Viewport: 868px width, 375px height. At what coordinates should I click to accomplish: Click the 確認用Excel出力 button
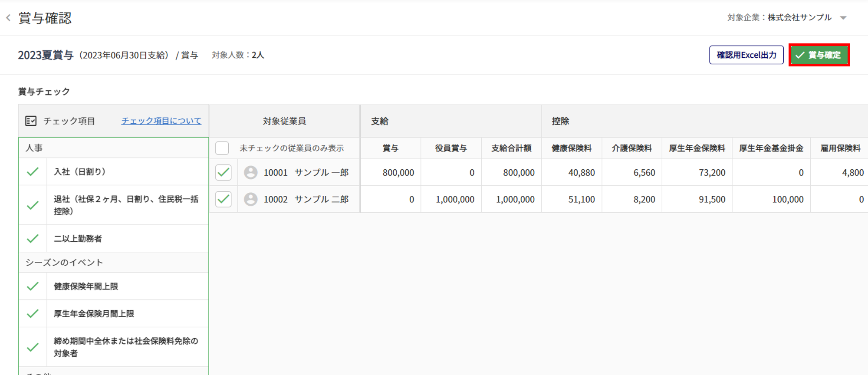(746, 55)
